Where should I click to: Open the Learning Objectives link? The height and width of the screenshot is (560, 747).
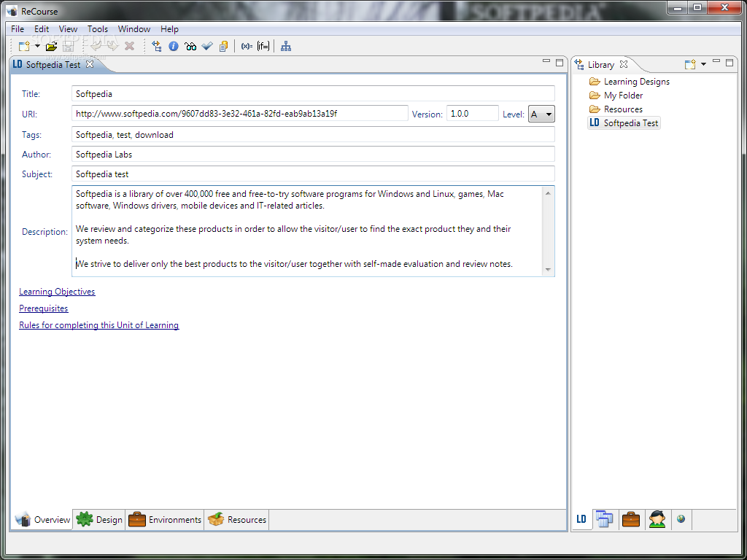point(57,292)
